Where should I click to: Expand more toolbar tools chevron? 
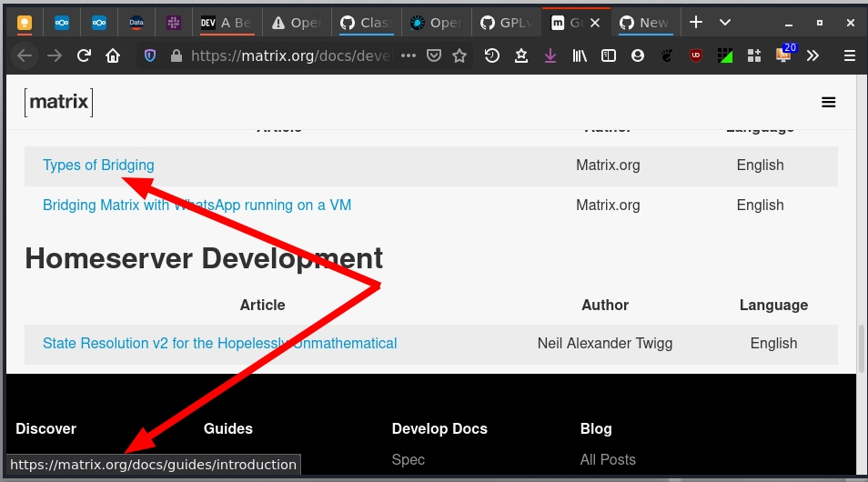pos(812,55)
